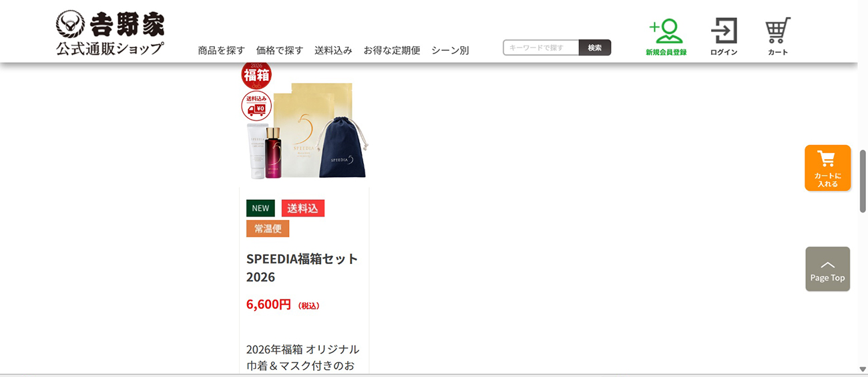
Task: Expand the シーン別 navigation menu
Action: [x=450, y=50]
